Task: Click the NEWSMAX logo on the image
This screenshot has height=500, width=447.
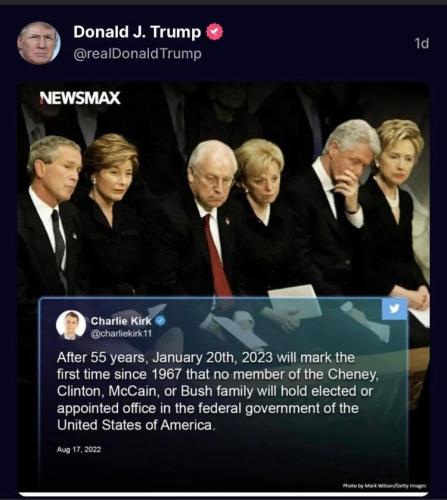Action: [80, 98]
